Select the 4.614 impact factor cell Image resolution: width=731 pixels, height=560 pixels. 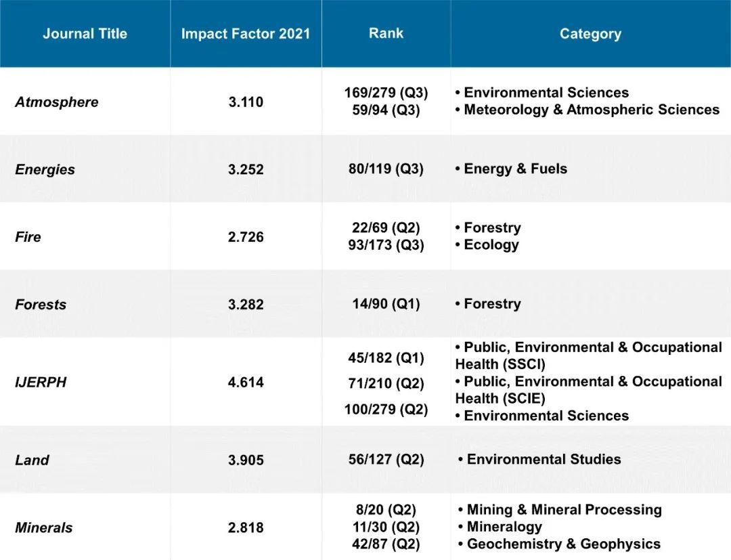(x=246, y=383)
